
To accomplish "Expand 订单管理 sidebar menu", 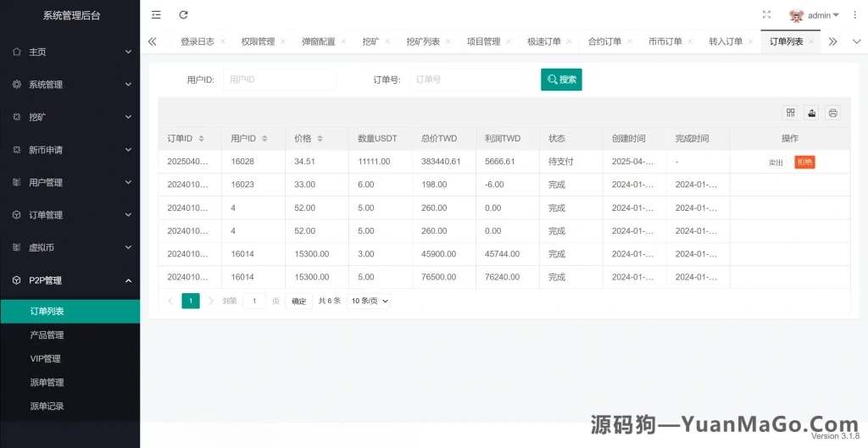I will pyautogui.click(x=70, y=215).
